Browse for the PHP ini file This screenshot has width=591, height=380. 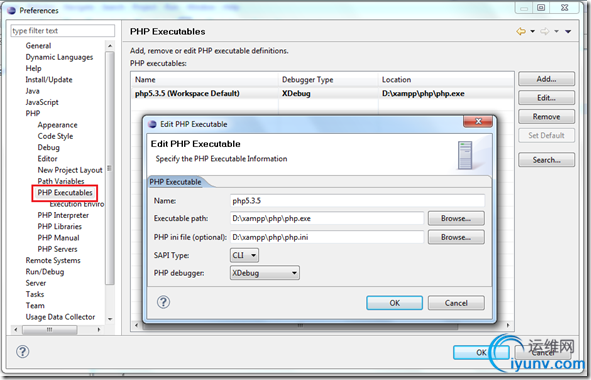point(456,237)
